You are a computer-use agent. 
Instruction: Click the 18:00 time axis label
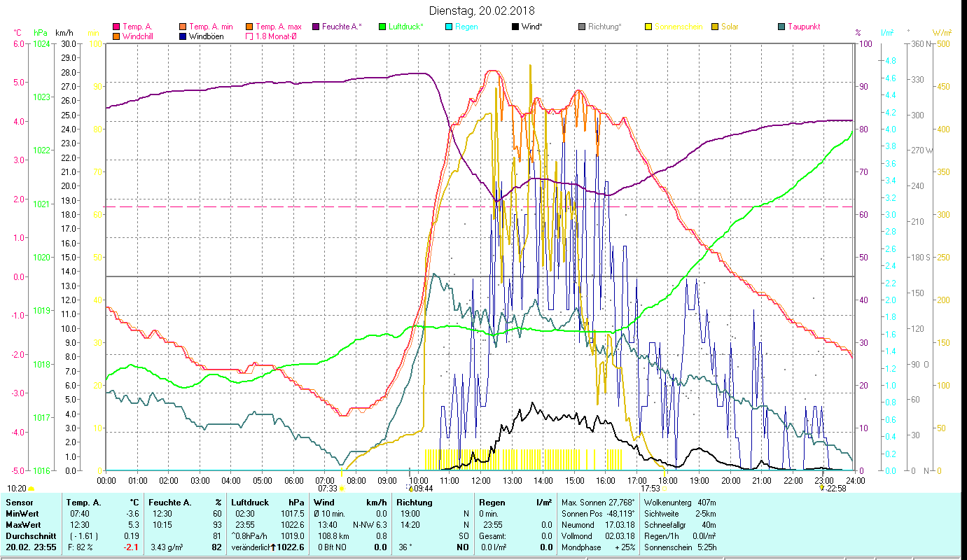[x=668, y=480]
